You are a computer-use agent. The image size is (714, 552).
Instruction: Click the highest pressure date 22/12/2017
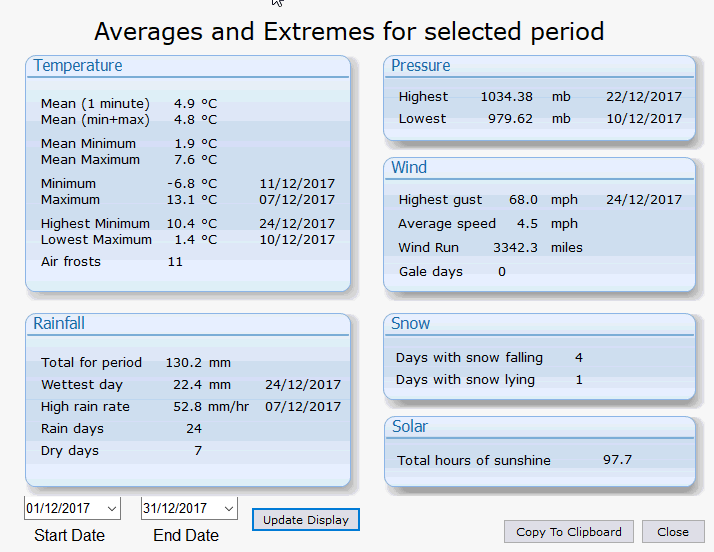click(x=644, y=97)
